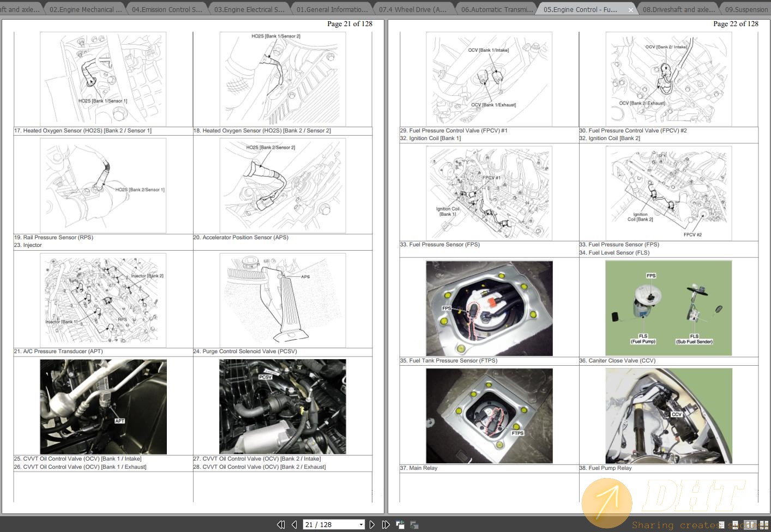Click the next view icon (greyed)
The width and height of the screenshot is (771, 532).
(414, 524)
